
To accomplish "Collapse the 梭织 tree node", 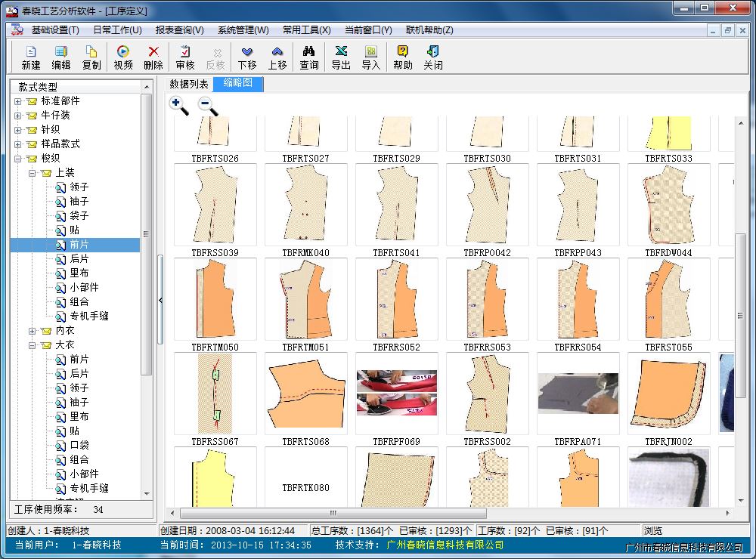I will [x=18, y=159].
